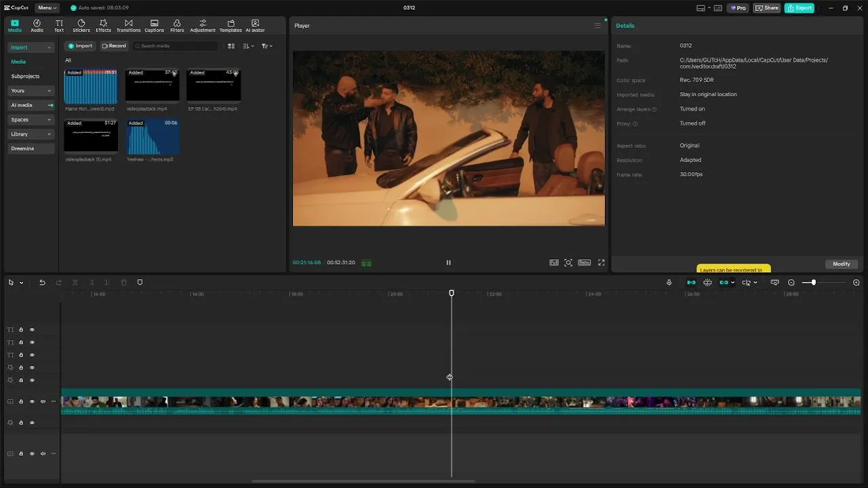
Task: Switch to the Text tab
Action: click(x=59, y=26)
